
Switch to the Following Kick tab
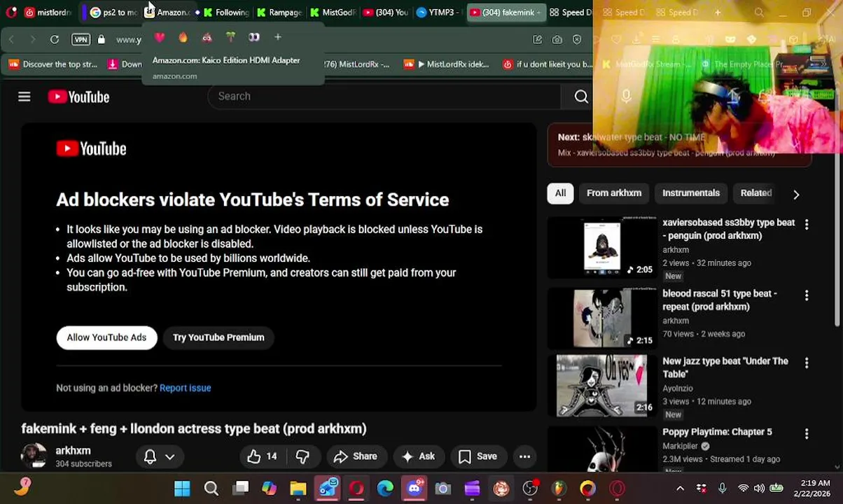[x=225, y=12]
